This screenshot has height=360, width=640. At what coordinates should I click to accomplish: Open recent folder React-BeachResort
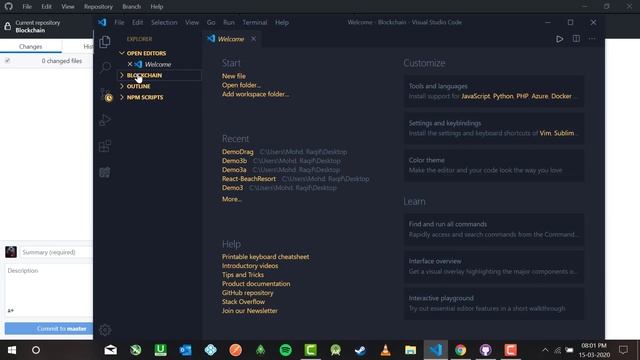pos(249,178)
